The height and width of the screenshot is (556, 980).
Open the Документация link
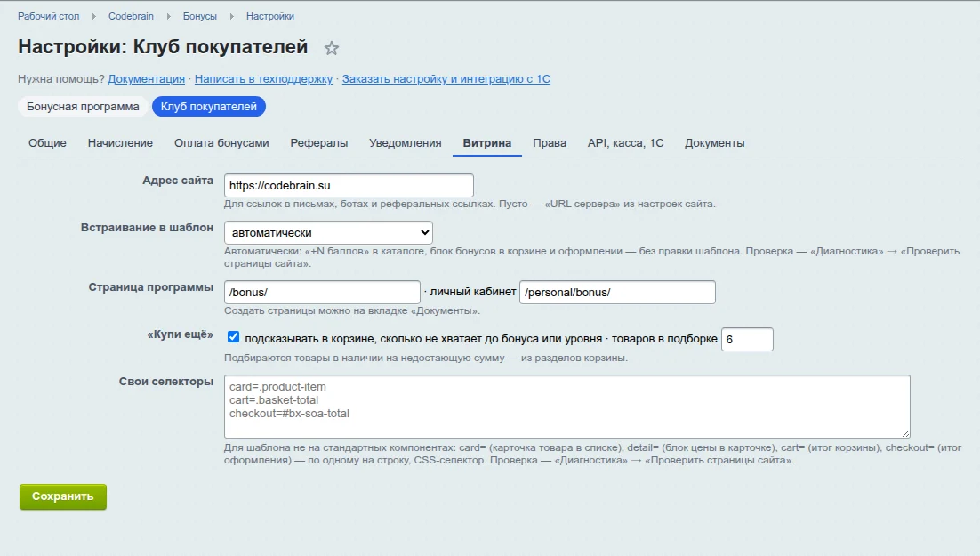146,79
